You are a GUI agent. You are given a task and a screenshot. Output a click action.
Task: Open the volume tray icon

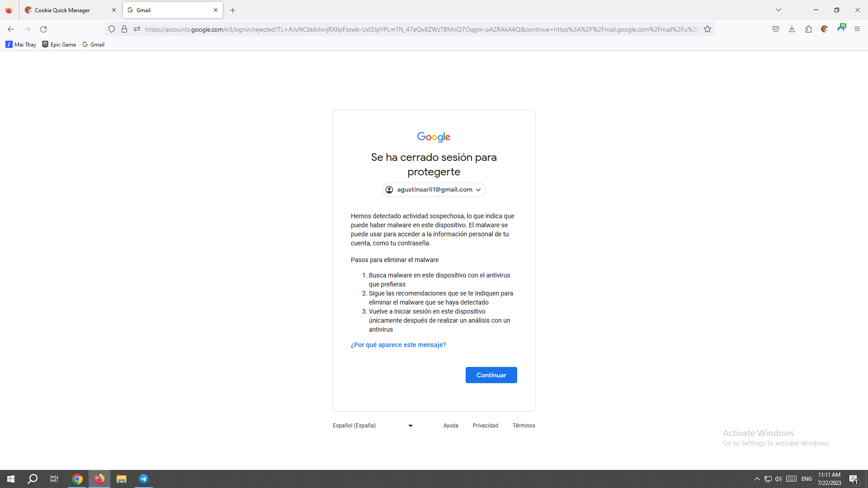(x=778, y=479)
